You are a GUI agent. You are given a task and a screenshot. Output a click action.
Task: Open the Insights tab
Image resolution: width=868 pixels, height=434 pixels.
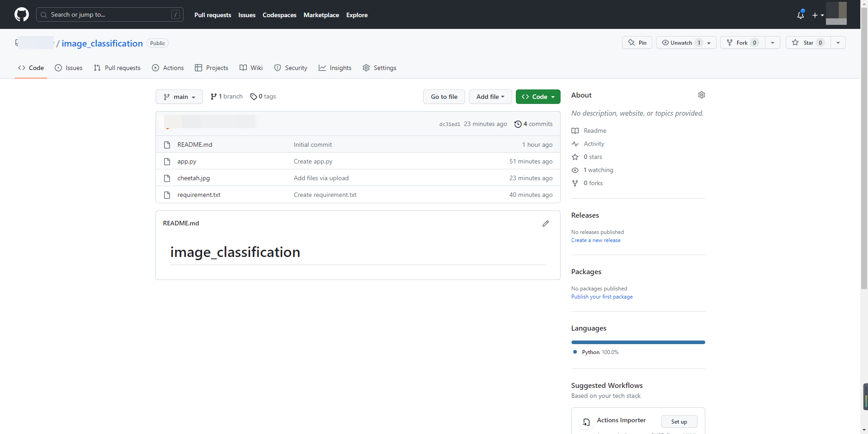point(335,68)
